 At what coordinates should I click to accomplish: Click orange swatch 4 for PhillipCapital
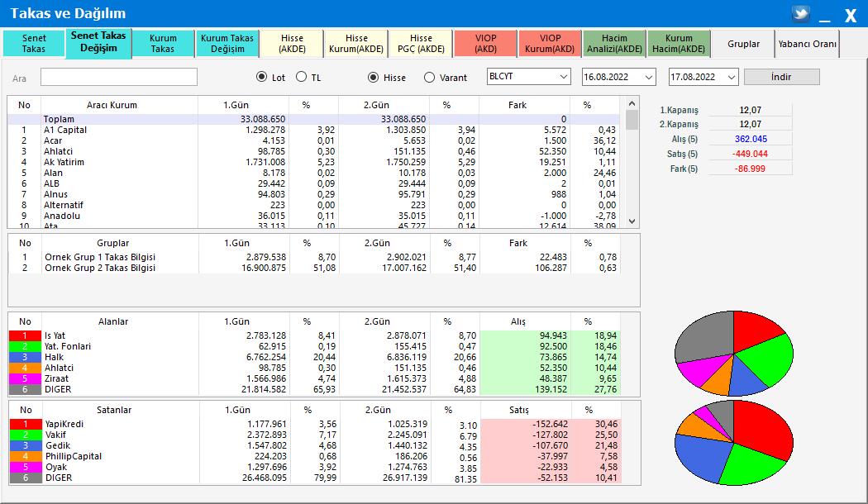(x=26, y=456)
